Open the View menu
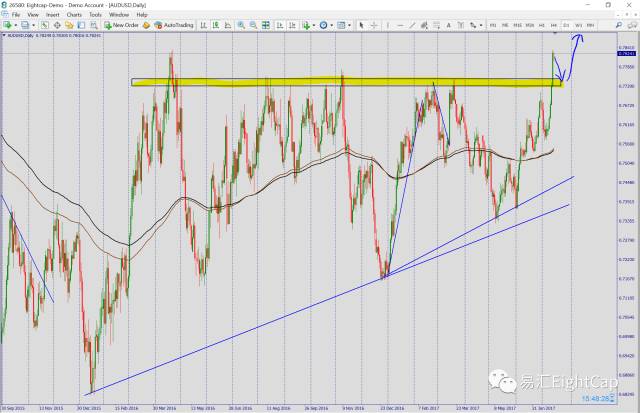 [x=33, y=15]
